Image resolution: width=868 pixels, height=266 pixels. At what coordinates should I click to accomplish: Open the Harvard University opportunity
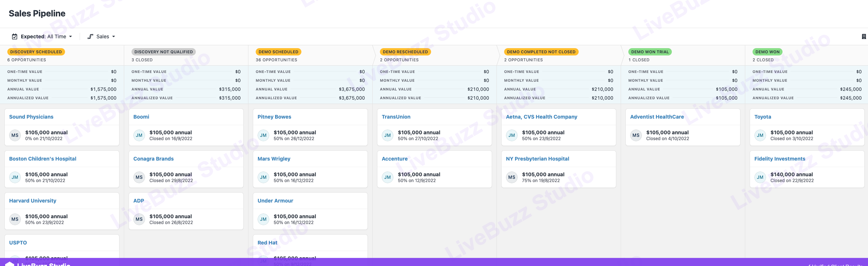33,201
